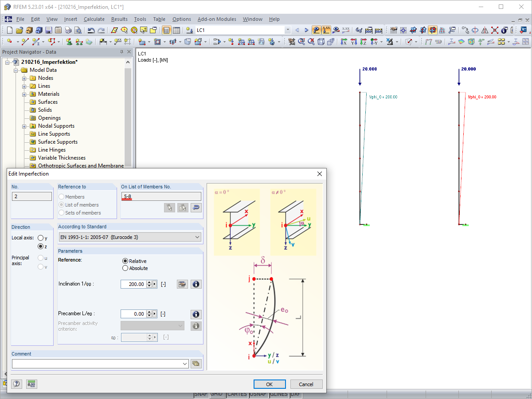Toggle the Project Navigator toolbar icon

click(x=166, y=30)
